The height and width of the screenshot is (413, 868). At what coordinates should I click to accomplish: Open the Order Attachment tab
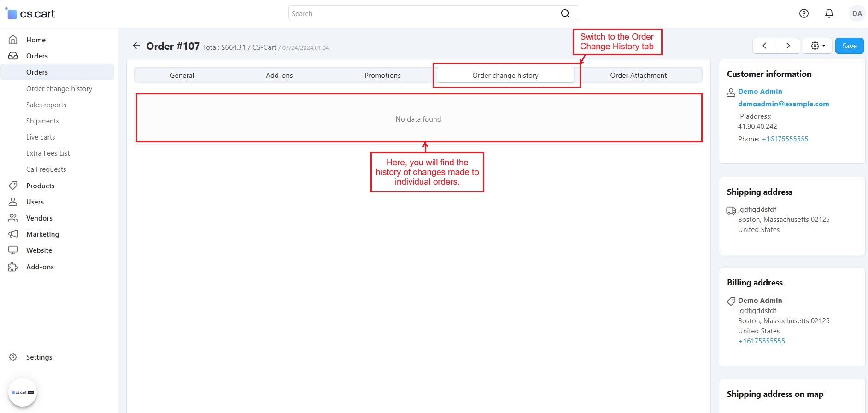click(638, 76)
